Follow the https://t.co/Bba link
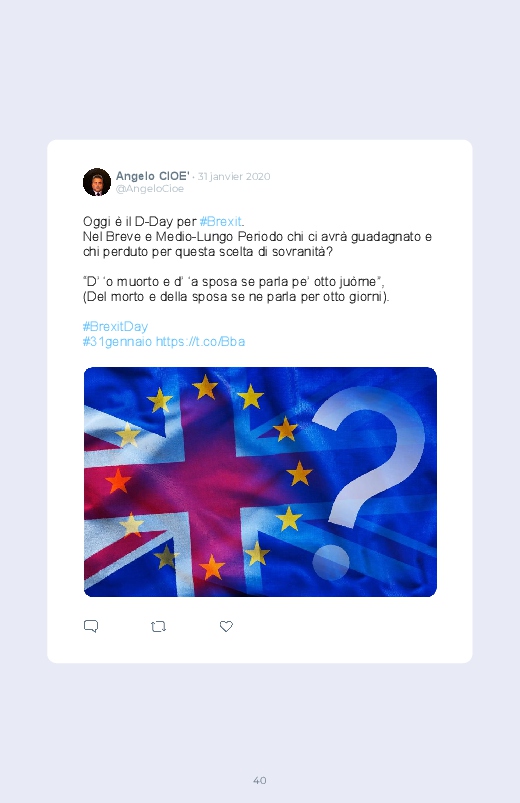The height and width of the screenshot is (803, 520). [x=200, y=342]
